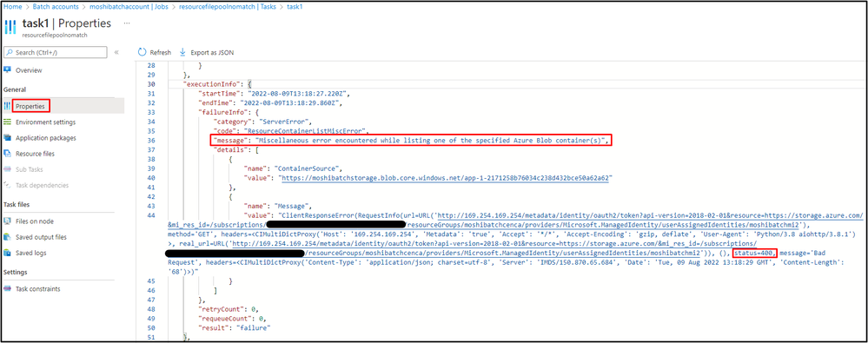Screen dimensions: 868x343
Task: Open Files on node
Action: 35,221
